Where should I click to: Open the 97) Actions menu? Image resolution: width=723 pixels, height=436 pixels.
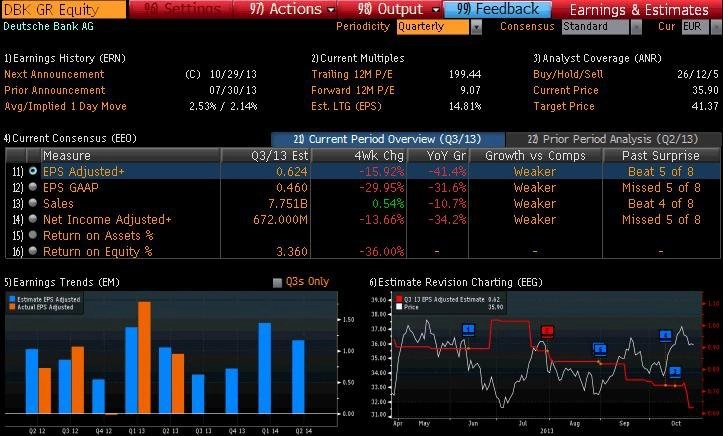(292, 9)
